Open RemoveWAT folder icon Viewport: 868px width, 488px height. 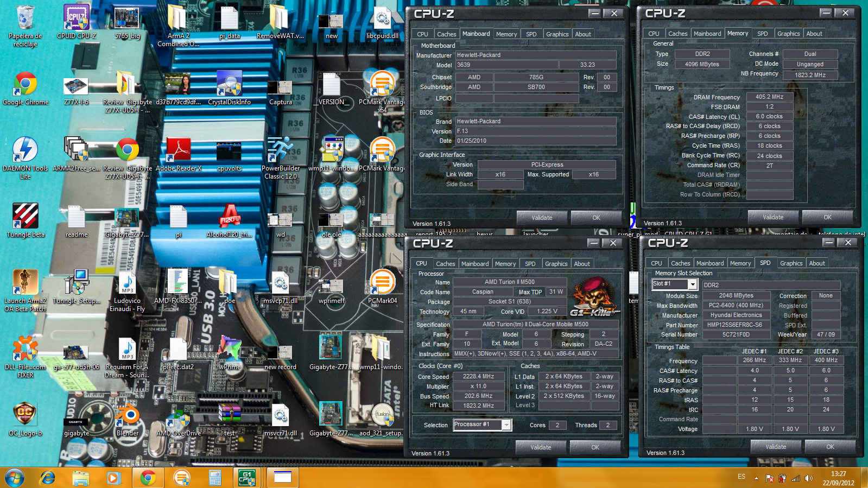coord(280,23)
